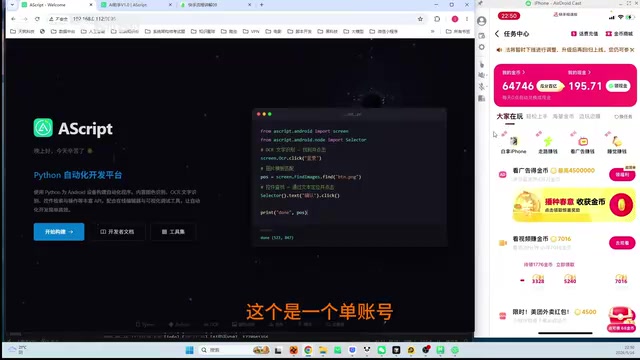The height and width of the screenshot is (360, 640).
Task: Click the browser back arrow
Action: 13,19
